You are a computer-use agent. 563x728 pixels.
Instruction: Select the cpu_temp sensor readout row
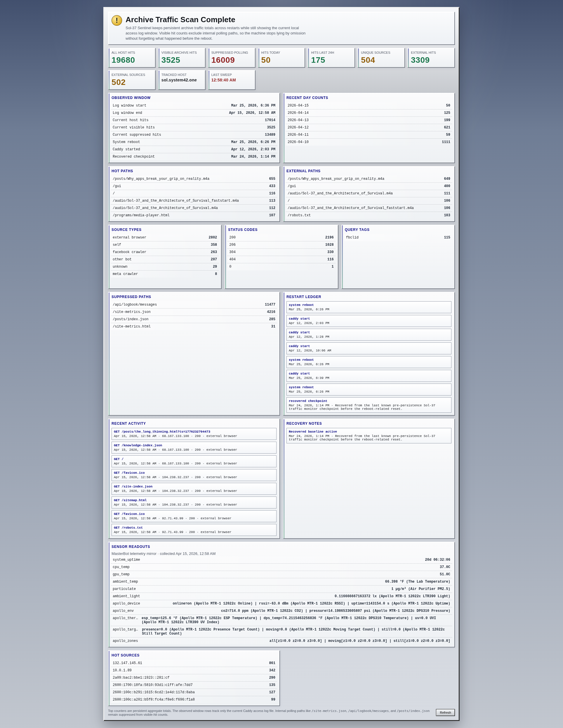point(281,567)
